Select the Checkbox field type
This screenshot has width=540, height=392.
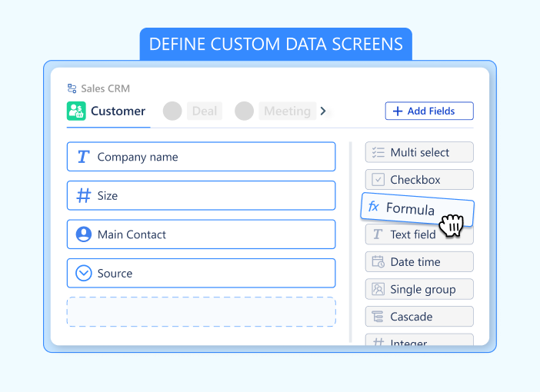419,180
